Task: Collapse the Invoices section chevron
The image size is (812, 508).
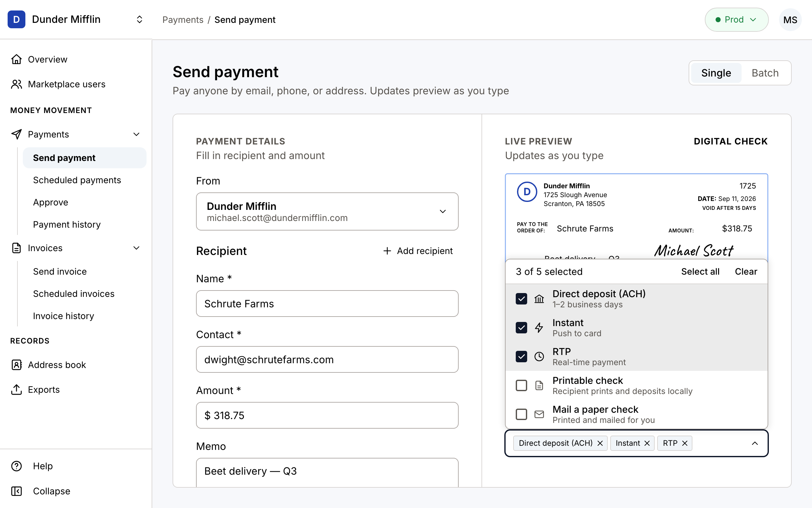Action: (136, 248)
